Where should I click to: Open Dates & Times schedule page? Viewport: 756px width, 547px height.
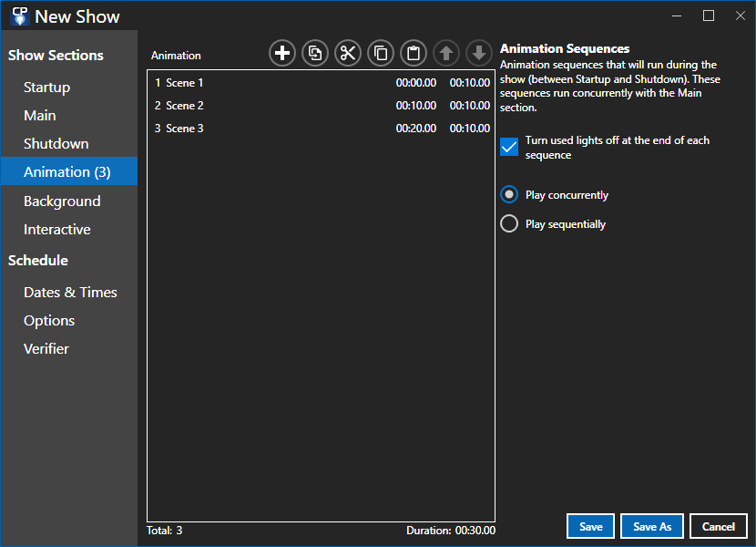(69, 292)
